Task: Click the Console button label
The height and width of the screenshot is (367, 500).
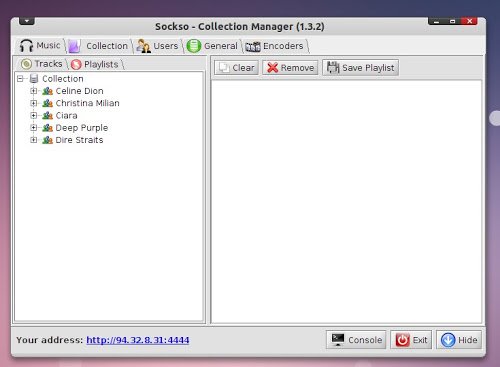Action: tap(365, 340)
